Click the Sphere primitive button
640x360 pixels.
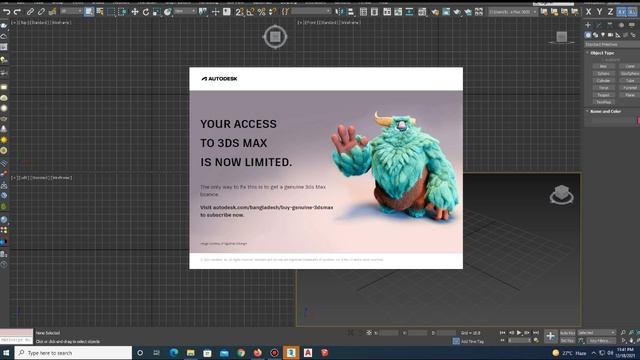click(604, 73)
